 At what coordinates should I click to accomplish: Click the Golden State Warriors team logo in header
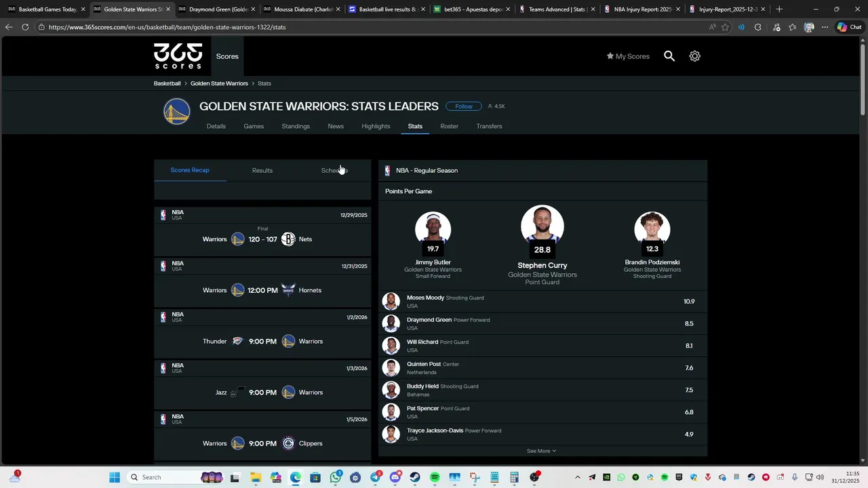(176, 112)
